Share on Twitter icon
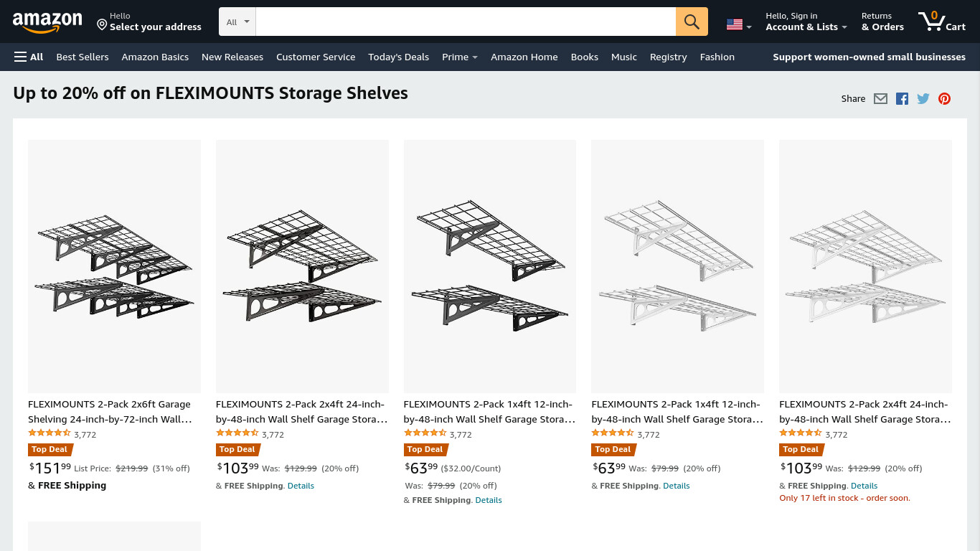Image resolution: width=980 pixels, height=551 pixels. (x=923, y=99)
